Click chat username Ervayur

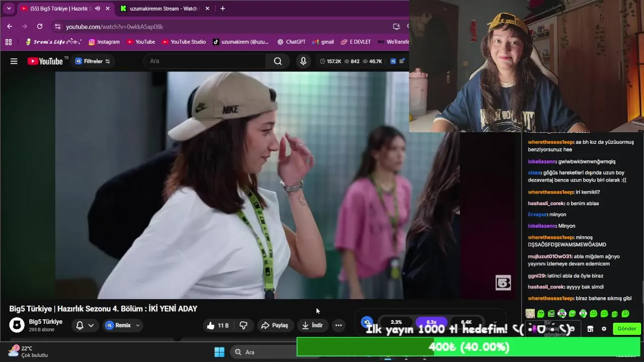[x=537, y=215]
